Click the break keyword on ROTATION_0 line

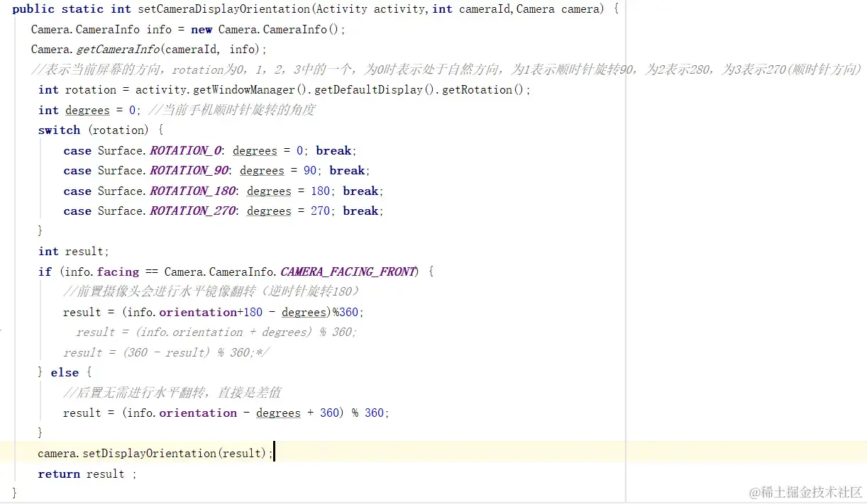pyautogui.click(x=333, y=150)
